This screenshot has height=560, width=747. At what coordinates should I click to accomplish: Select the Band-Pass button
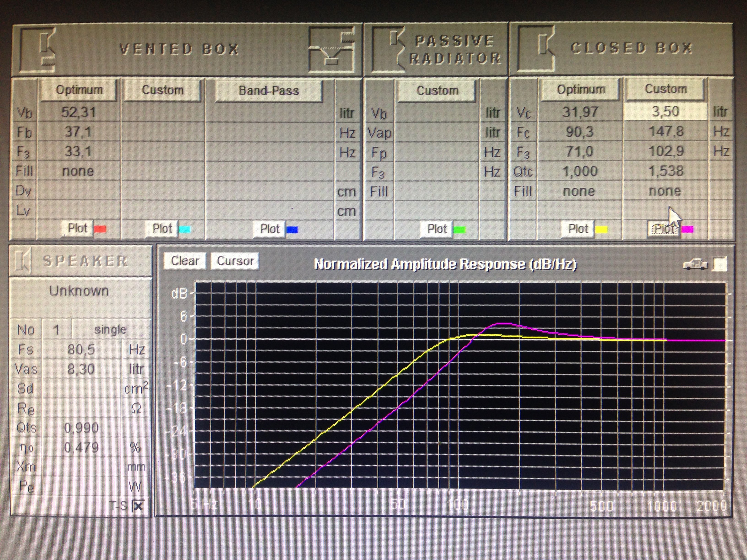coord(269,90)
